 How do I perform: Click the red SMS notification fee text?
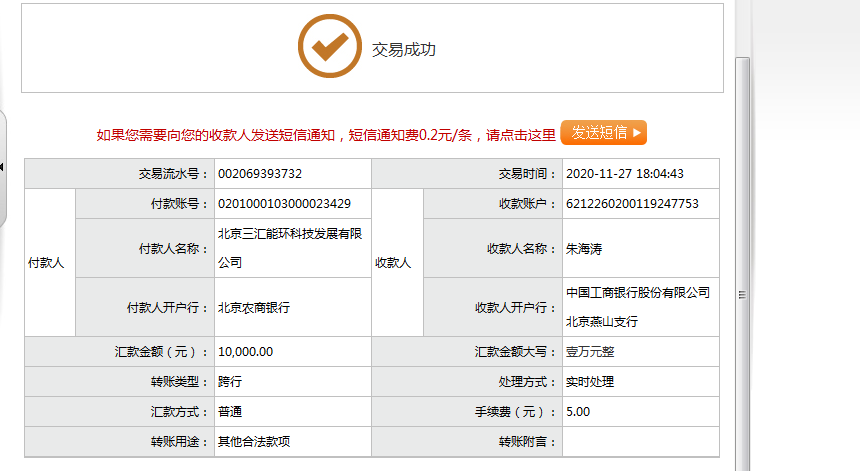326,134
